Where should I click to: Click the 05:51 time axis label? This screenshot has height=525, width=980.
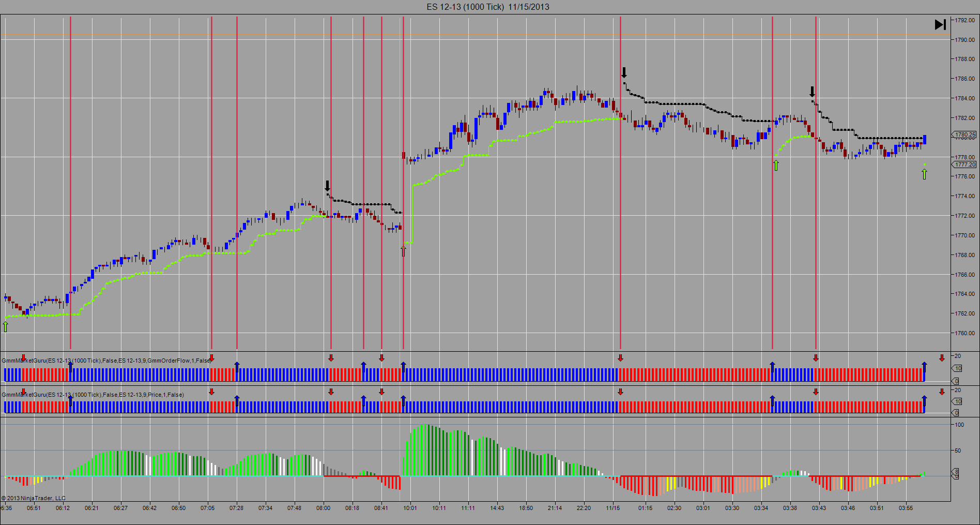point(34,508)
